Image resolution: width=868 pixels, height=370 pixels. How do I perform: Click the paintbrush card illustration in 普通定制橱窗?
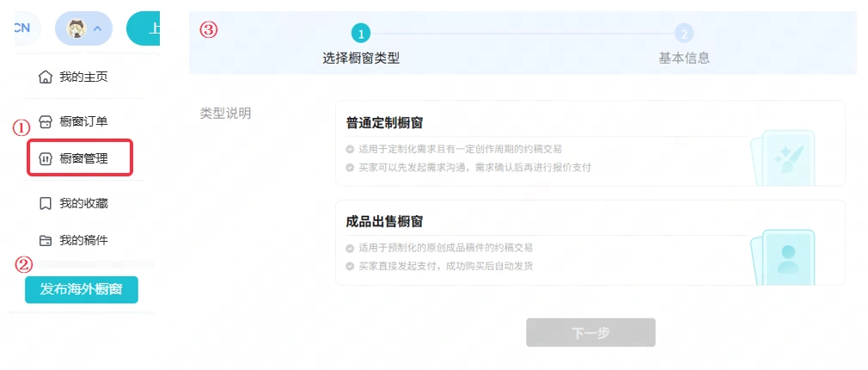783,157
